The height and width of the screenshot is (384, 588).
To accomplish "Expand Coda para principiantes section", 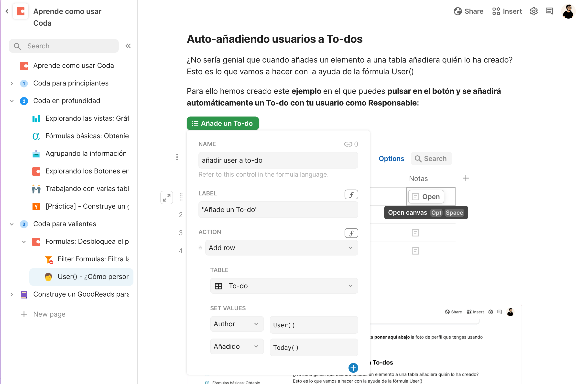I will pyautogui.click(x=12, y=84).
